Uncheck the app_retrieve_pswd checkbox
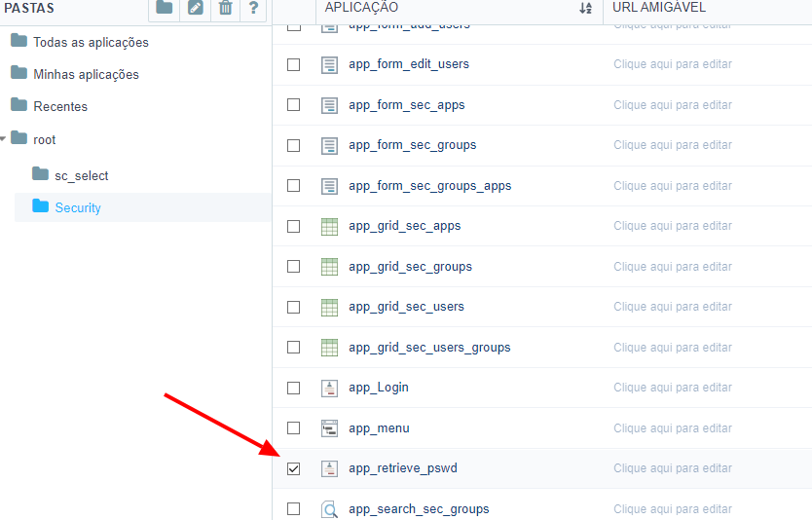The width and height of the screenshot is (812, 520). (x=294, y=468)
